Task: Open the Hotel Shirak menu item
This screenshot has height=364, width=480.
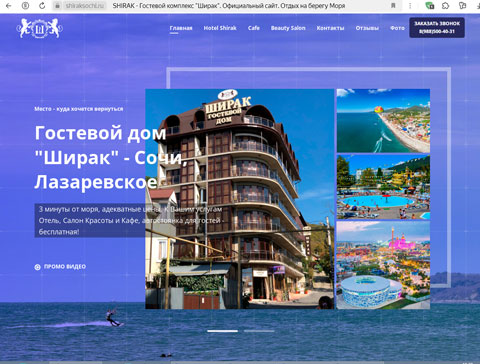Action: [220, 28]
